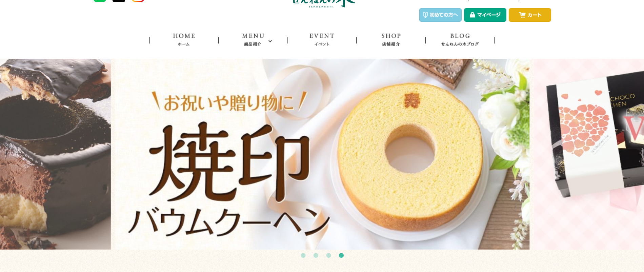Click the Sennennoki logo at the top
Viewport: 644px width, 272px height.
point(324,3)
